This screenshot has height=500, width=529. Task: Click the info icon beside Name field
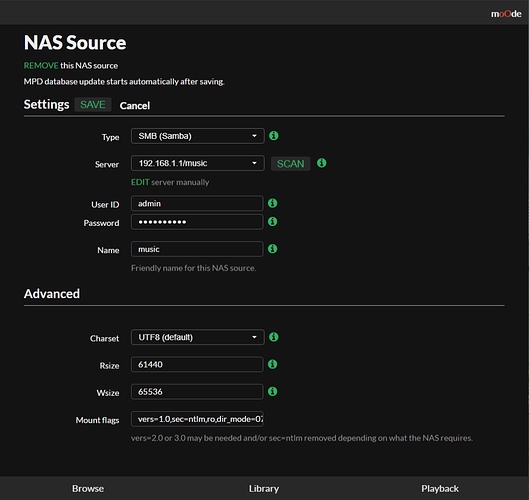(x=273, y=249)
